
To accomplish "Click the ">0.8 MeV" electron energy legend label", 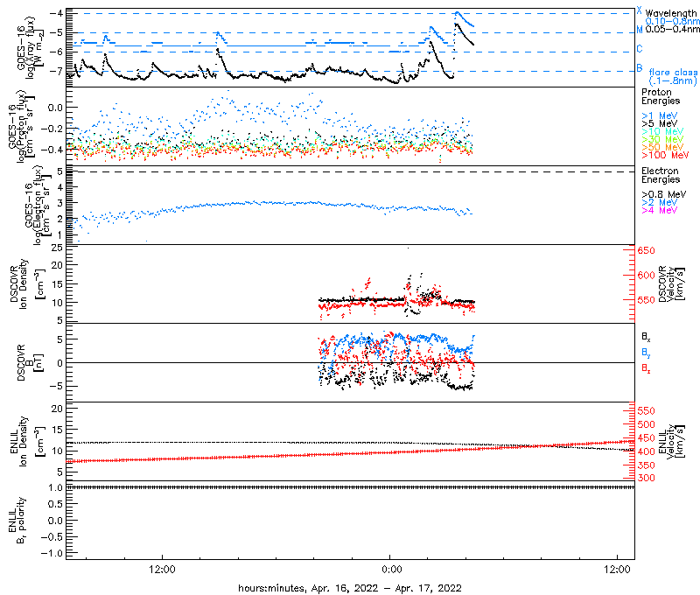I will coord(664,194).
